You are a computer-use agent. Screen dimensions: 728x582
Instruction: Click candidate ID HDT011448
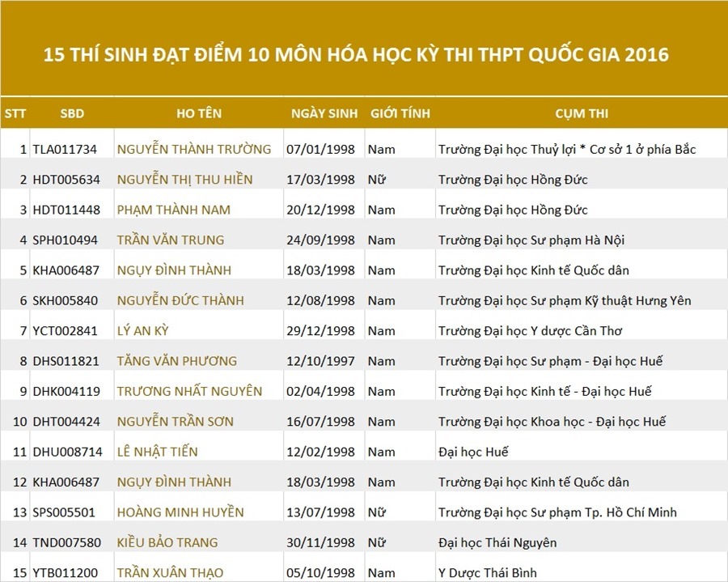[x=66, y=210]
